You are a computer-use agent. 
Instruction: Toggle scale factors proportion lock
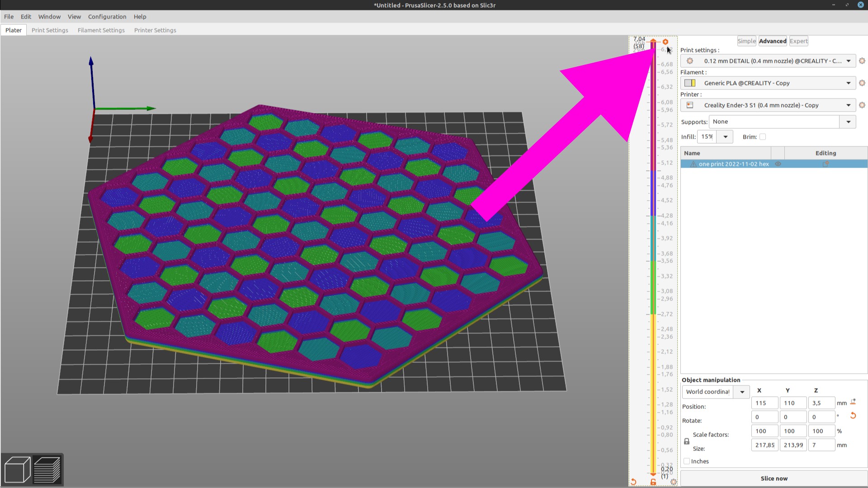click(x=686, y=441)
